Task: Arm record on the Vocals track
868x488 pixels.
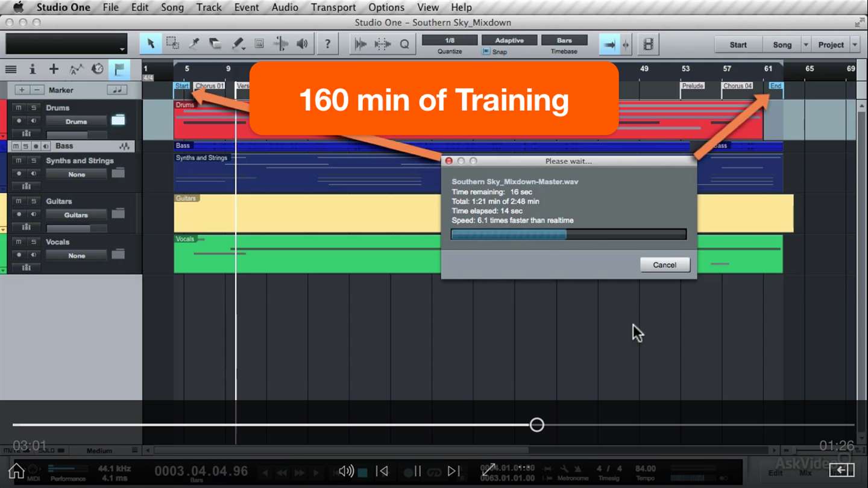Action: [x=19, y=255]
